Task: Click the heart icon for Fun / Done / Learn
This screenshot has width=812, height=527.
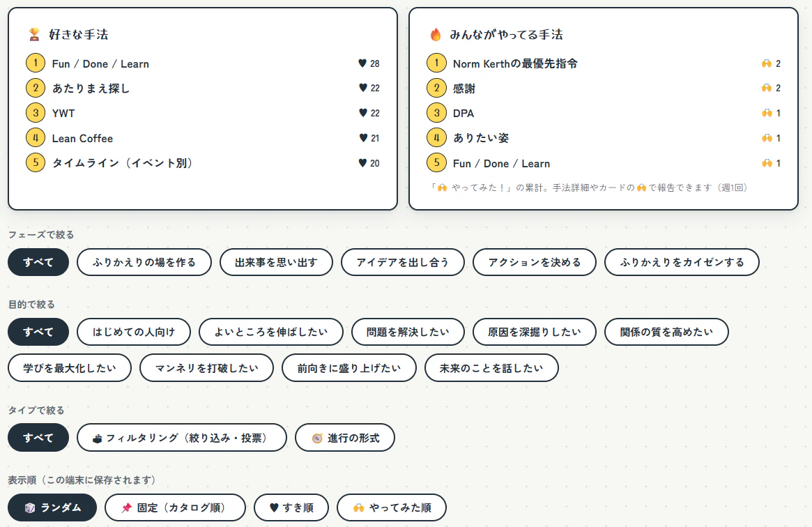Action: 362,63
